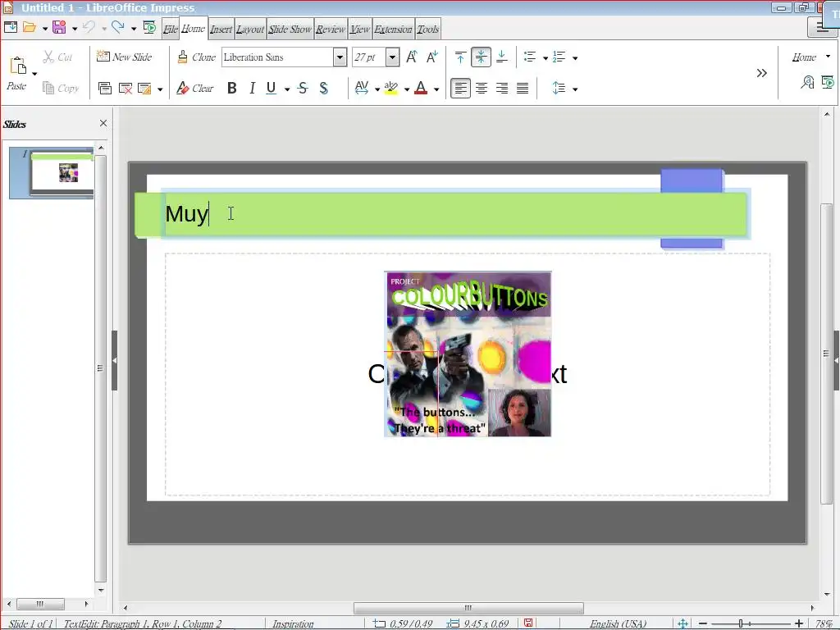Toggle Bold formatting
The image size is (840, 630).
(x=232, y=88)
